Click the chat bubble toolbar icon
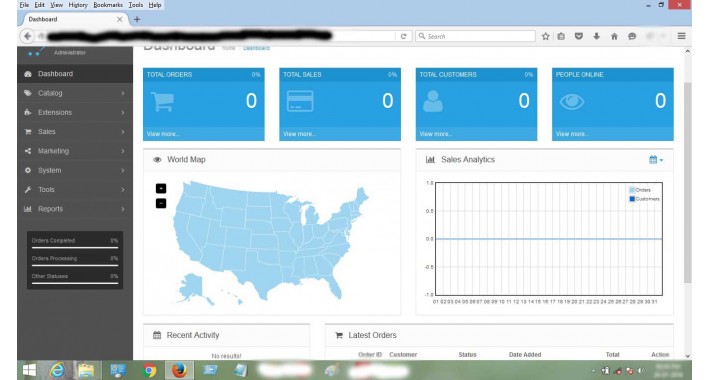 pos(632,36)
